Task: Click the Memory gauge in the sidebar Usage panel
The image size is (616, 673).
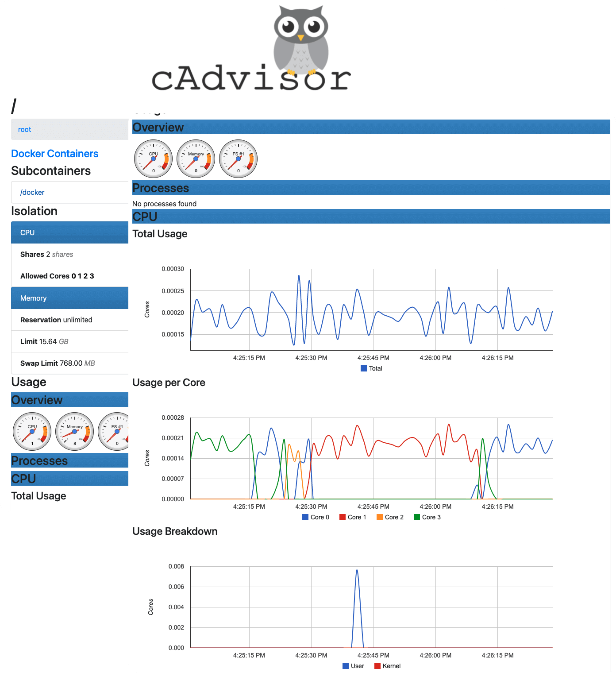Action: tap(74, 432)
